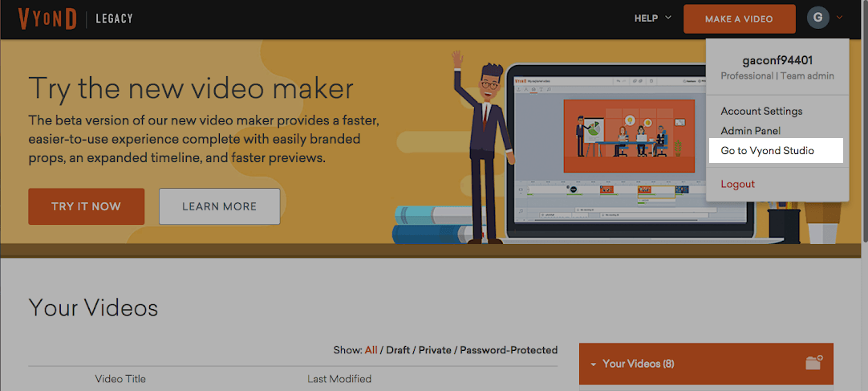The image size is (868, 391).
Task: Show Password-Protected videos only
Action: 509,350
